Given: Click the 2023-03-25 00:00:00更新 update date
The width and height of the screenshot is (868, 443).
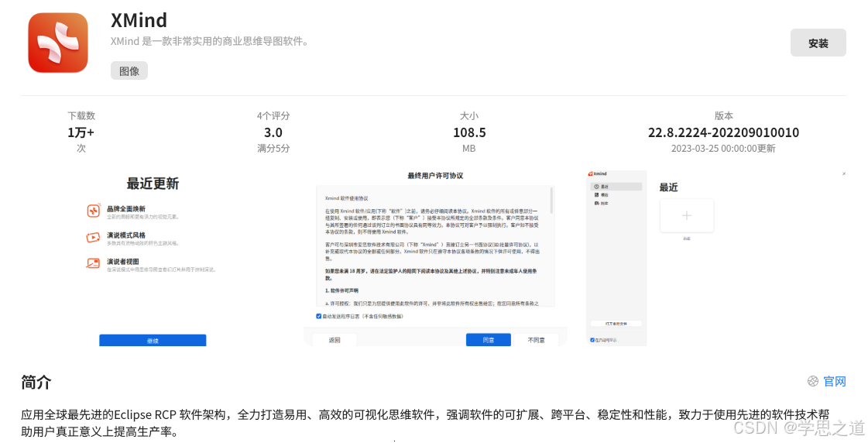Looking at the screenshot, I should pyautogui.click(x=723, y=149).
